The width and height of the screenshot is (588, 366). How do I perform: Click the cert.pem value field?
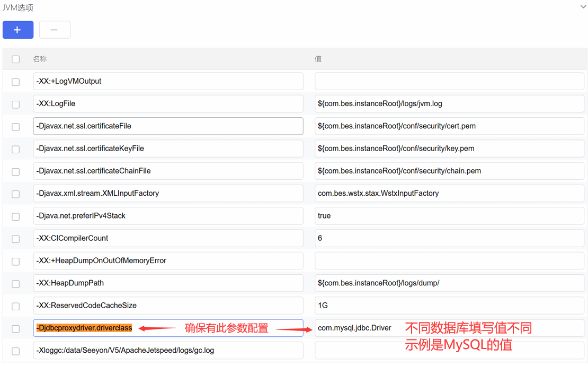tap(449, 126)
